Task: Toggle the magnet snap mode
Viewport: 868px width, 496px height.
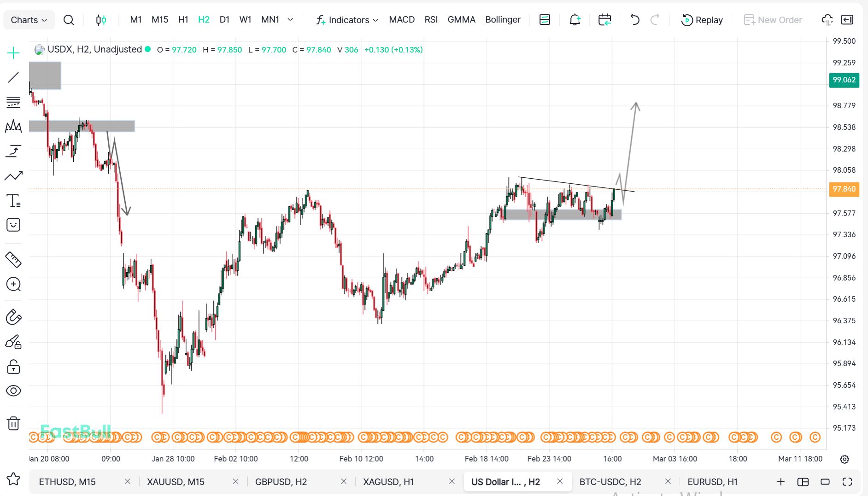Action: [x=13, y=317]
